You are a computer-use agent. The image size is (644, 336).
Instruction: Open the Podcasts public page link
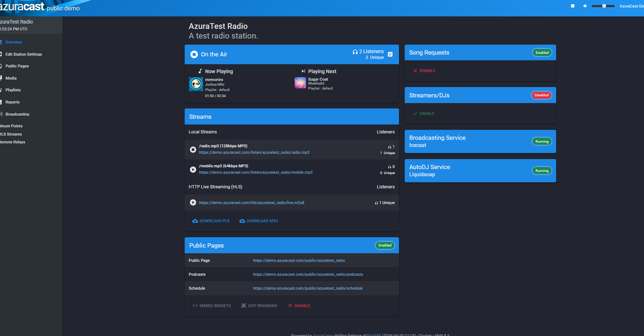(308, 274)
